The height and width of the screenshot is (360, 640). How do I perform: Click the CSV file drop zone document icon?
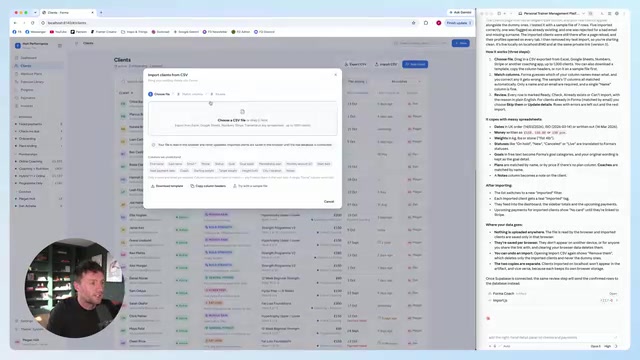tap(242, 111)
